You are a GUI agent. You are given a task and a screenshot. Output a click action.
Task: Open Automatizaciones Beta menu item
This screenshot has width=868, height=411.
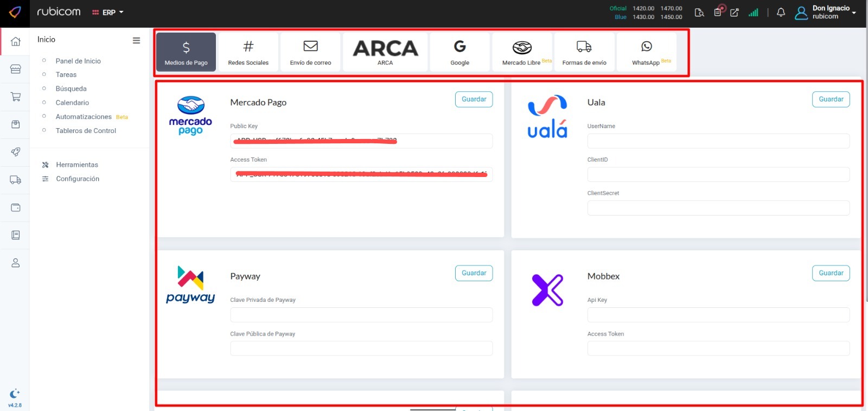point(91,117)
